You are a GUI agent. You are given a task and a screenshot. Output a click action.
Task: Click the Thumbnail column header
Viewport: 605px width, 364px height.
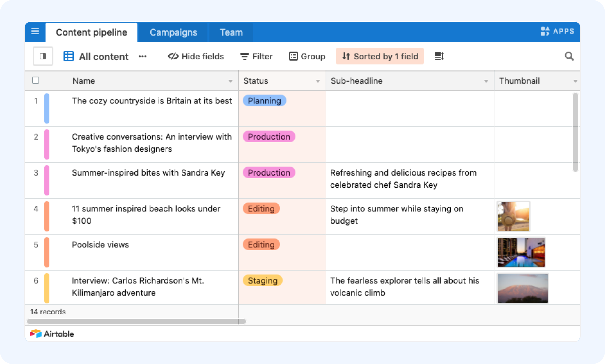(537, 81)
